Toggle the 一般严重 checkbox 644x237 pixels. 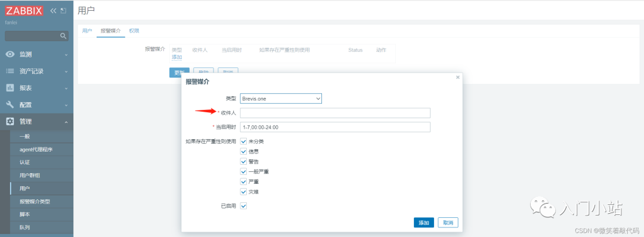click(x=243, y=171)
